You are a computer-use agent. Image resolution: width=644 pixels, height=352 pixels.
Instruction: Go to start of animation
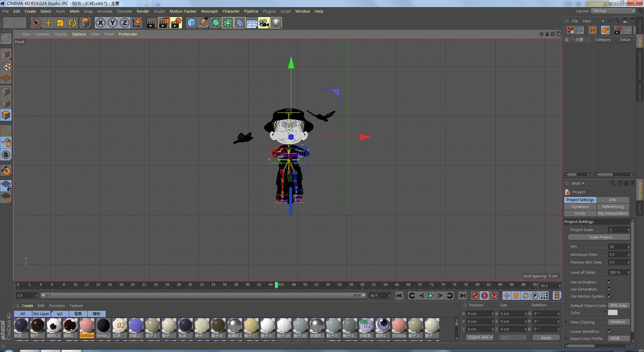point(399,296)
